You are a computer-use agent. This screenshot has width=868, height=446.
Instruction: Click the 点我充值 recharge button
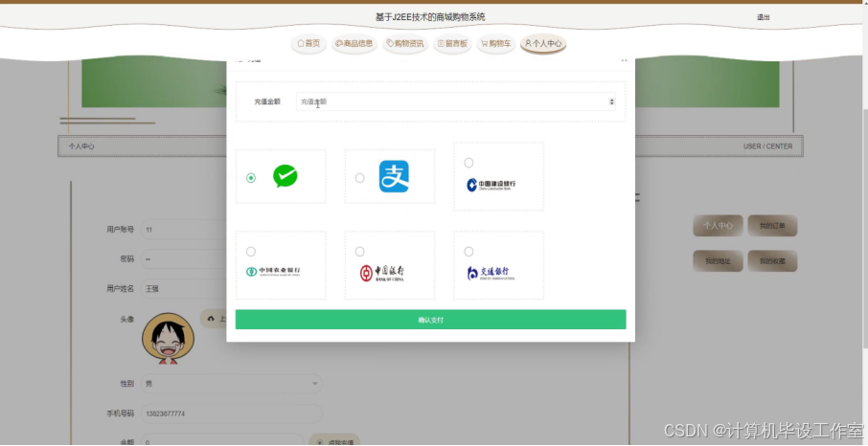334,441
